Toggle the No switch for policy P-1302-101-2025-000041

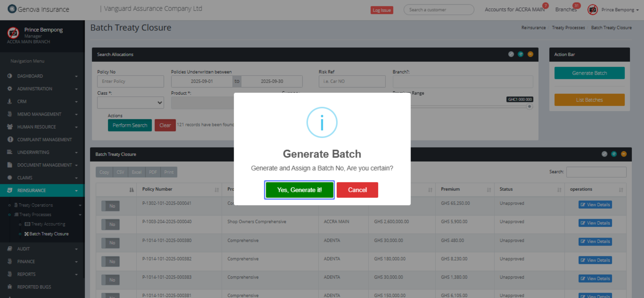click(110, 206)
